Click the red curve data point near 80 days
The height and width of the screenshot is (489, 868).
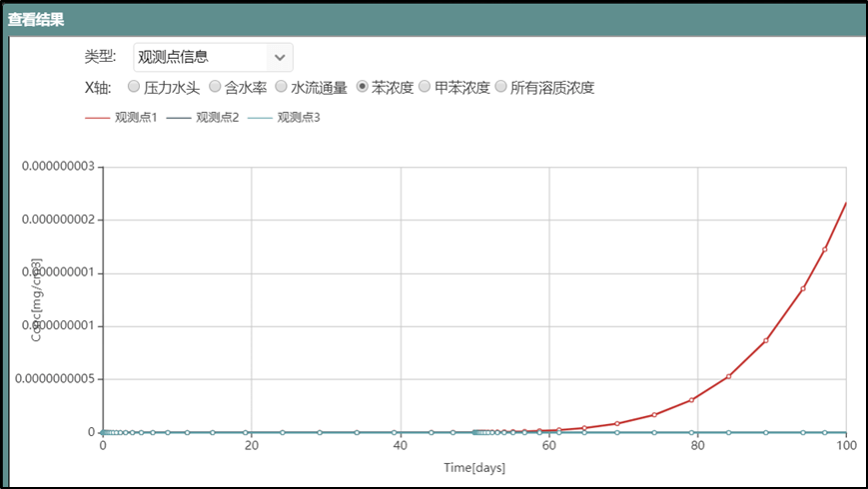click(x=691, y=399)
